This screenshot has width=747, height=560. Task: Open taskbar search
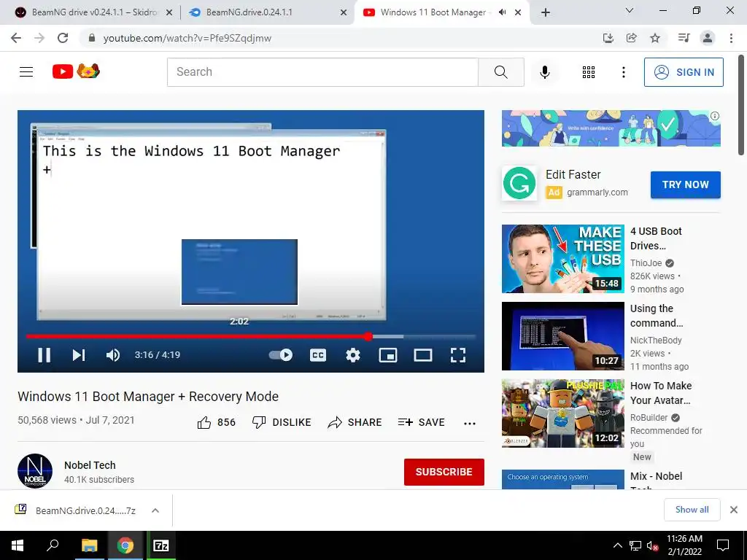coord(53,545)
